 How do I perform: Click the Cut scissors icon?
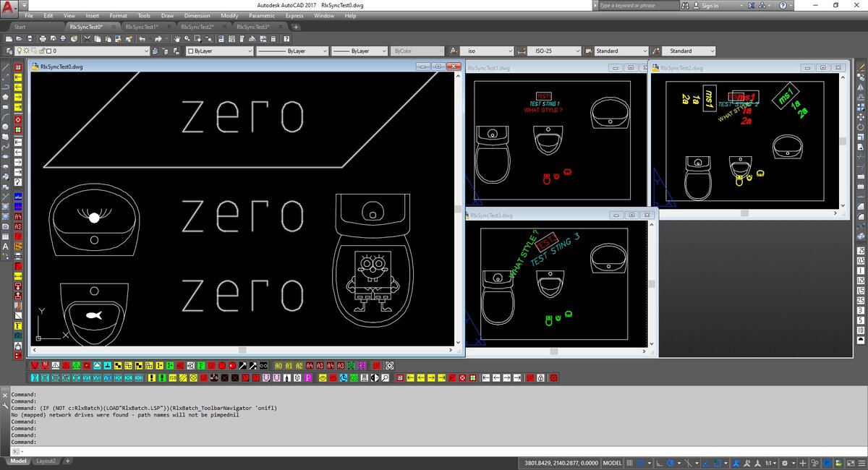87,38
